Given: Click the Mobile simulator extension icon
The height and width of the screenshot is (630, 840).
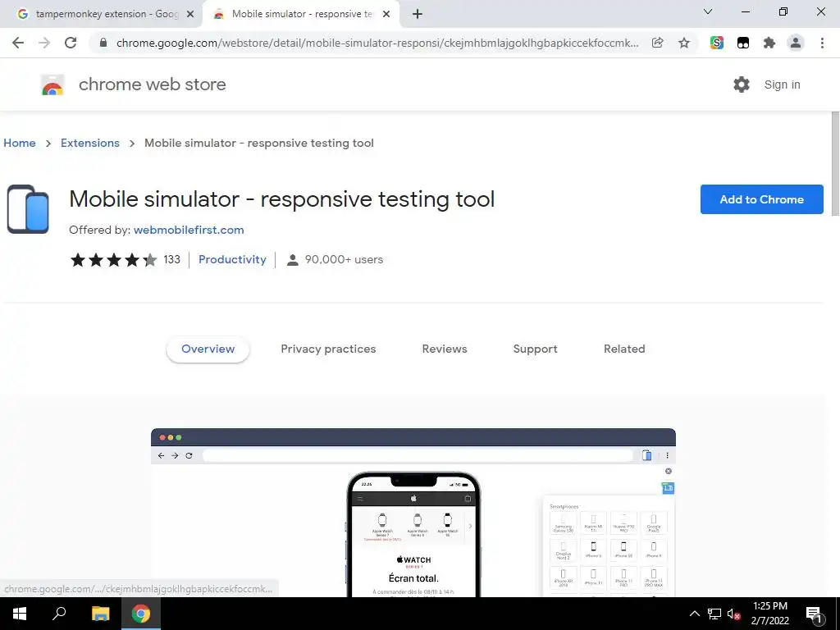Looking at the screenshot, I should 28,209.
